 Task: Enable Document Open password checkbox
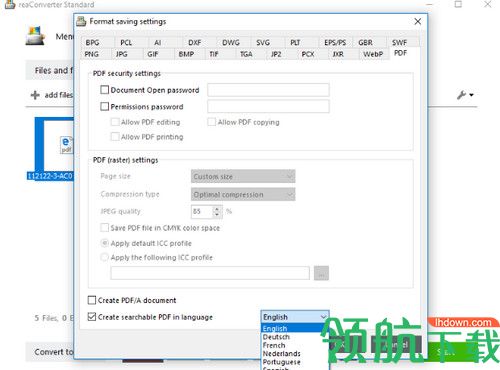pyautogui.click(x=105, y=90)
